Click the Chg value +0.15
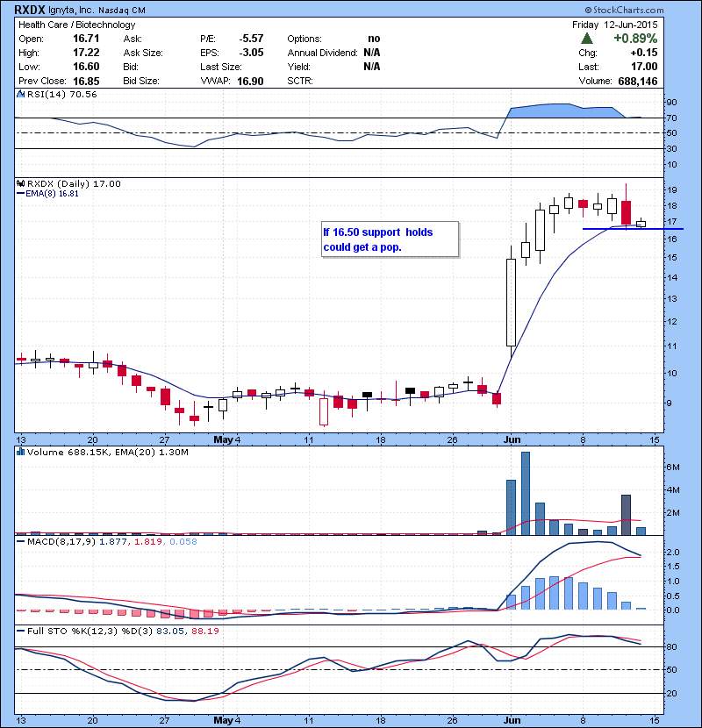The width and height of the screenshot is (702, 728). click(x=643, y=53)
